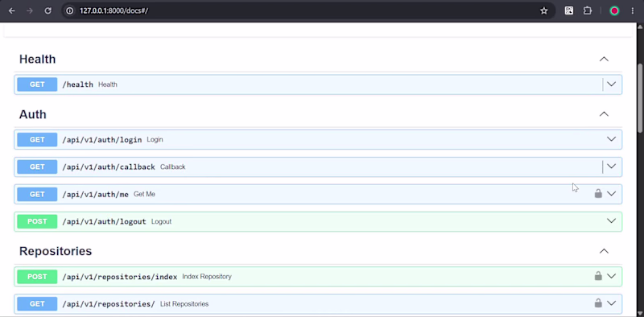Open the QR code extension icon
This screenshot has width=644, height=317.
pos(569,10)
